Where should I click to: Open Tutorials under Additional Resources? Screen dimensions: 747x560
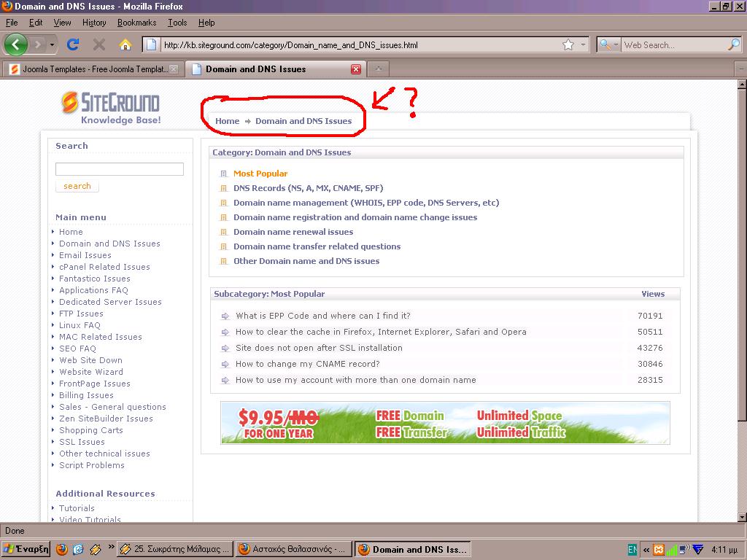77,508
